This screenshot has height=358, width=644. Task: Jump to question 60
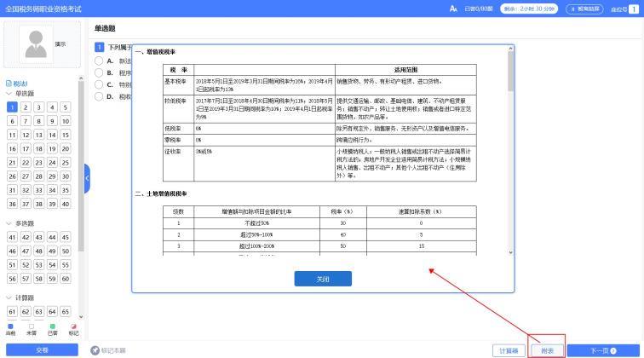66,279
